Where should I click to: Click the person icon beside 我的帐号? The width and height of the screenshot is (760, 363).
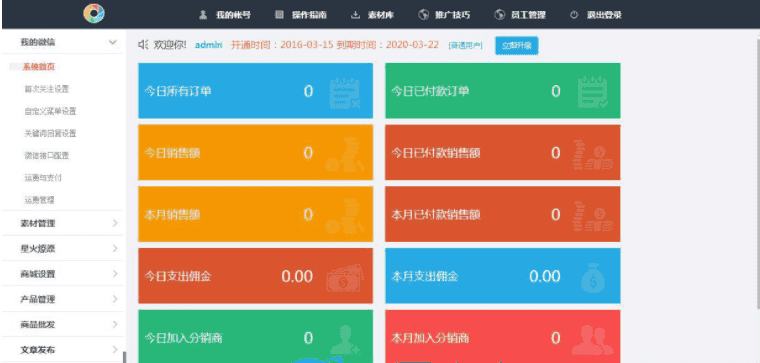203,15
